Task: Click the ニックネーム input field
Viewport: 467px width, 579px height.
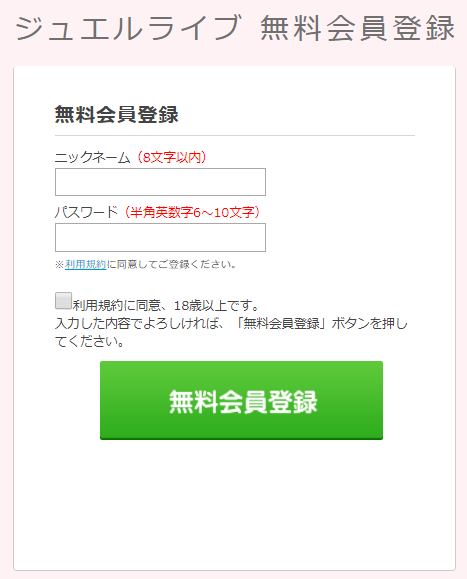Action: (160, 182)
